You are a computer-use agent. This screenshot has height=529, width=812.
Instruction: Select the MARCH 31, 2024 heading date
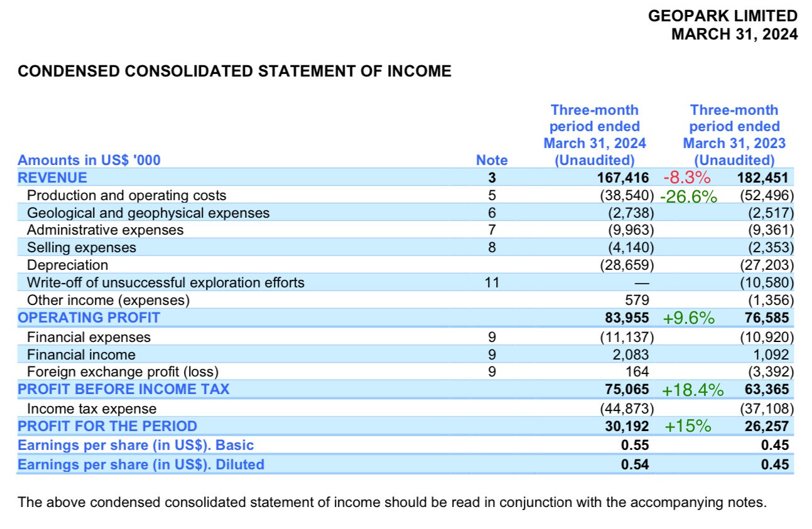tap(734, 34)
